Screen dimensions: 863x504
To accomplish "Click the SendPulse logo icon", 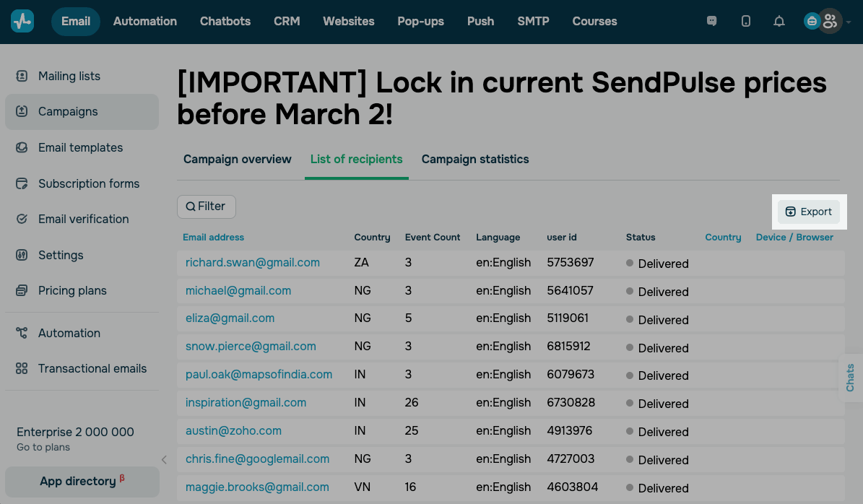I will pos(22,21).
